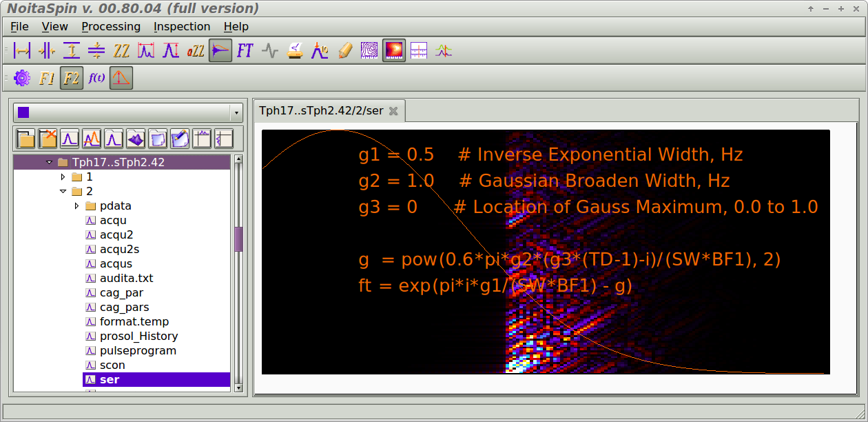Select the acqu2s file

[x=119, y=250]
